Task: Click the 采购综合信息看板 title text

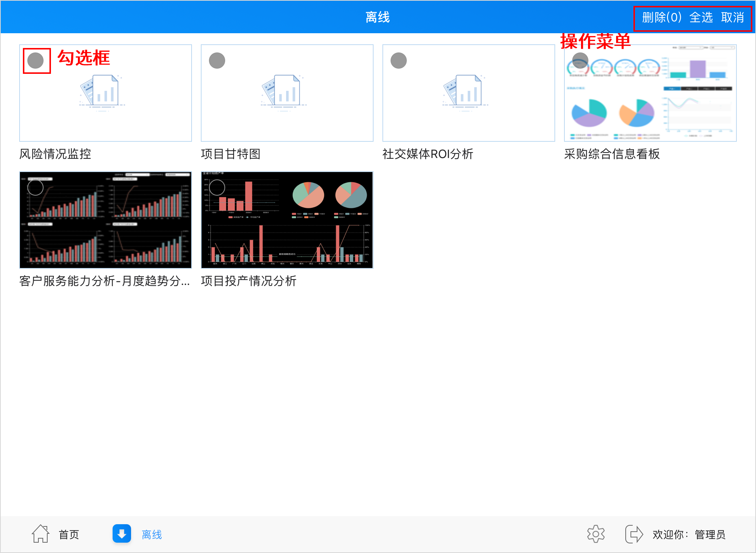Action: [612, 154]
